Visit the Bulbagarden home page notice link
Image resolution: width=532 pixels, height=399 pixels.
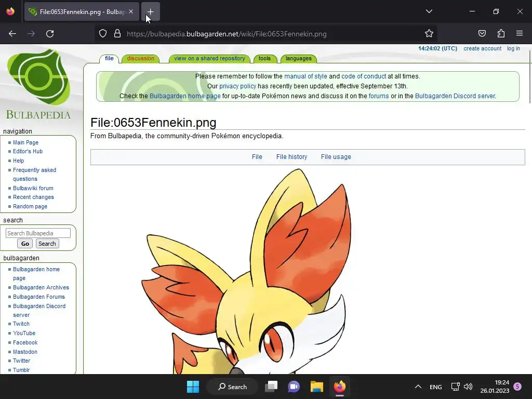(185, 96)
